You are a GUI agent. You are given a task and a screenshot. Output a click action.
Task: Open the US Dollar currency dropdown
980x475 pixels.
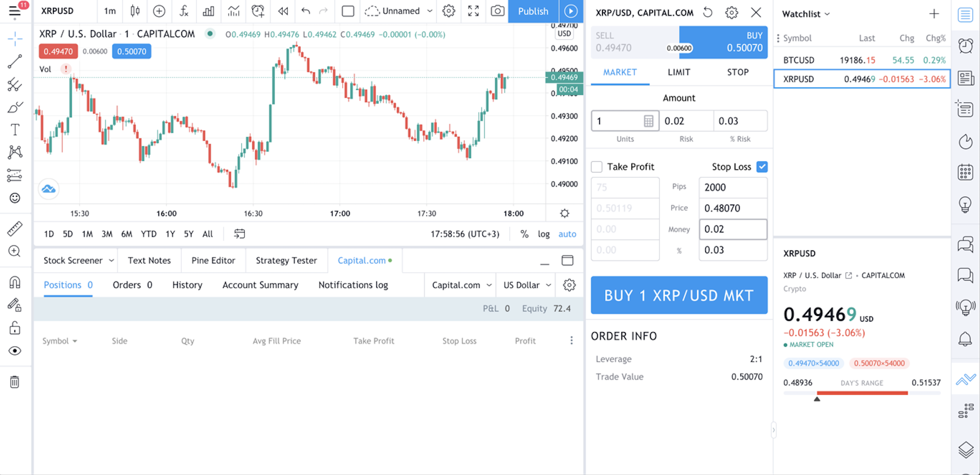(527, 285)
